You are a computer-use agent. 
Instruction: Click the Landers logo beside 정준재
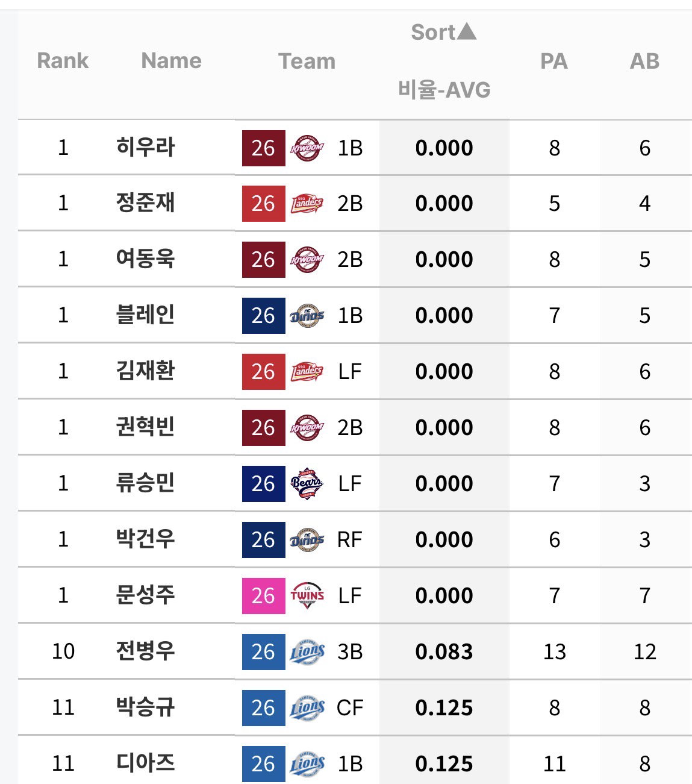click(x=307, y=204)
